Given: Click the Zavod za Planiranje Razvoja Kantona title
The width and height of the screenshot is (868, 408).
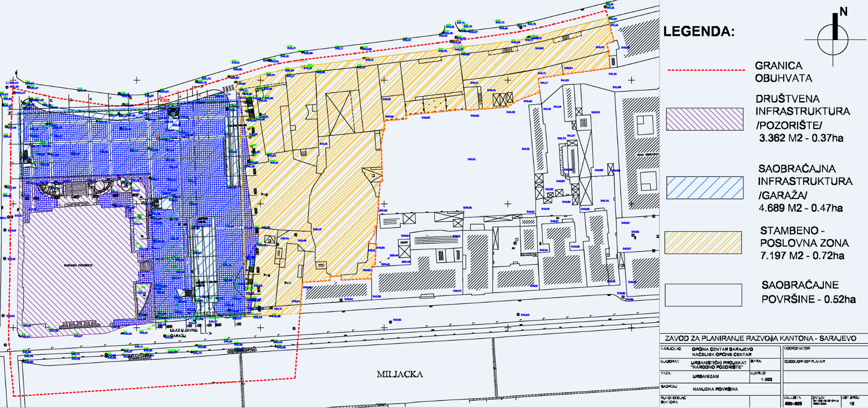Looking at the screenshot, I should [x=760, y=338].
